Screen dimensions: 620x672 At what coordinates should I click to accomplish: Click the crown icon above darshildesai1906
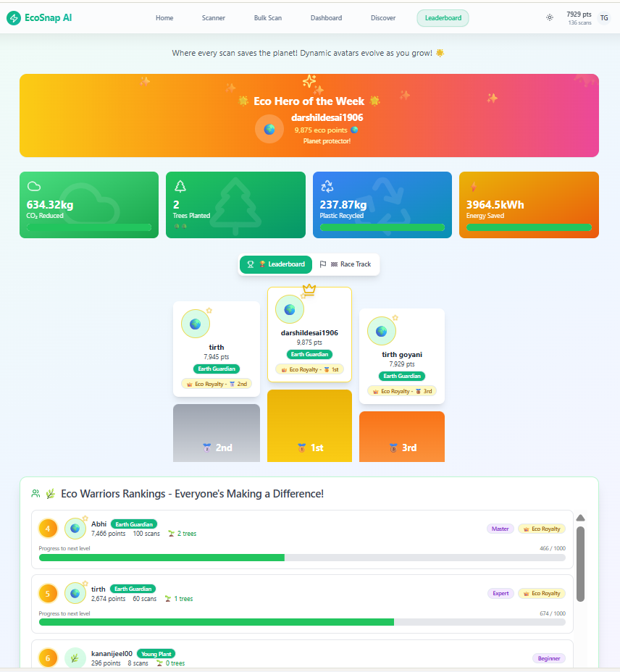point(309,290)
